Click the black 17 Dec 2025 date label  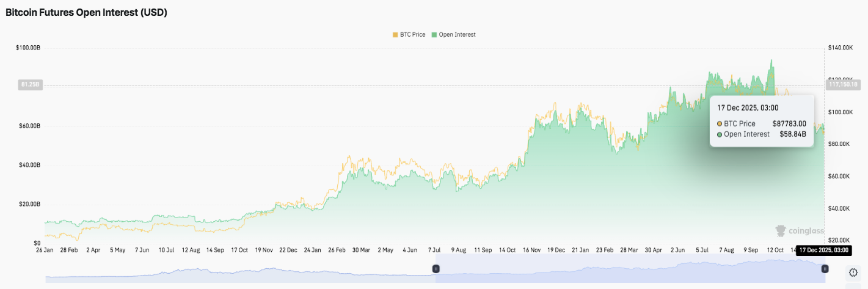824,250
